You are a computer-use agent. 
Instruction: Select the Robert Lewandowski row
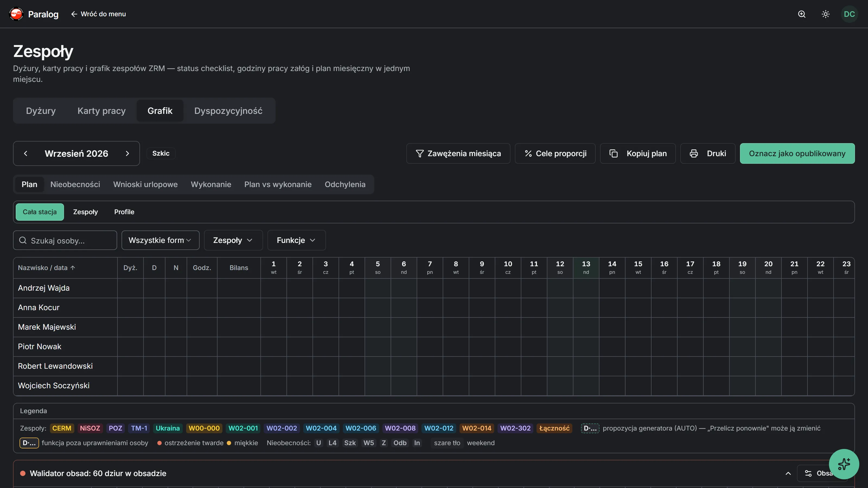coord(434,367)
